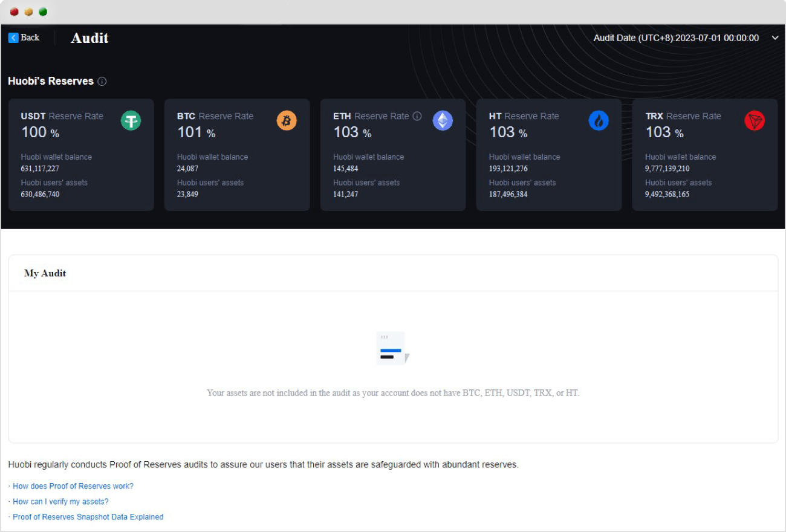Image resolution: width=786 pixels, height=532 pixels.
Task: Click the red close window button
Action: click(x=15, y=12)
